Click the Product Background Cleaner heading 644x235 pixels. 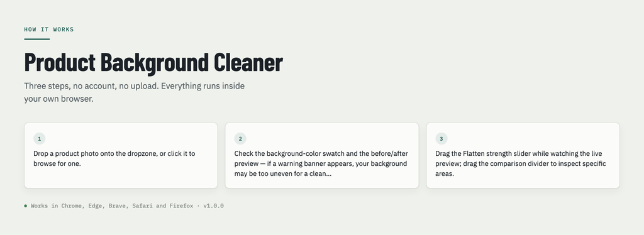(153, 63)
